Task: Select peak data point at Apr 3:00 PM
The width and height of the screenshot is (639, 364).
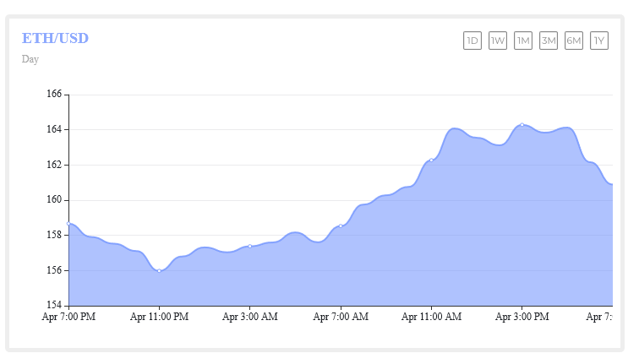Action: coord(522,125)
